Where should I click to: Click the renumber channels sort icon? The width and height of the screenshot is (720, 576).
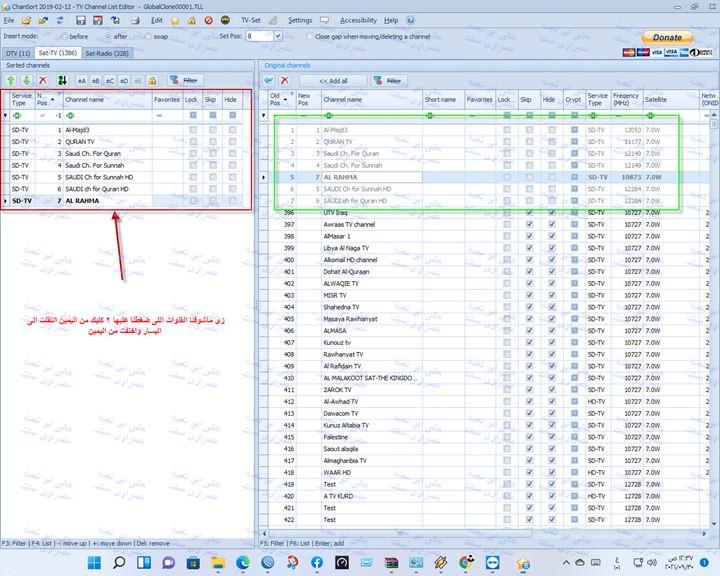[x=62, y=80]
